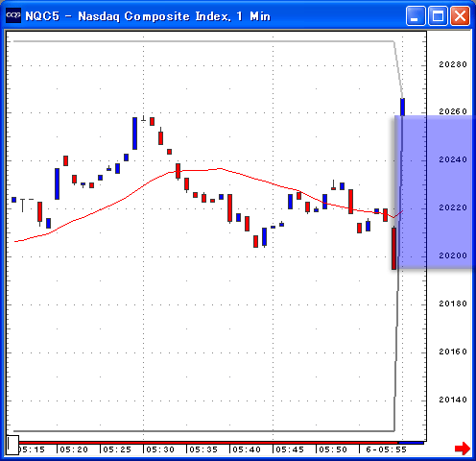
Task: Select the 20220 price label
Action: coord(453,207)
